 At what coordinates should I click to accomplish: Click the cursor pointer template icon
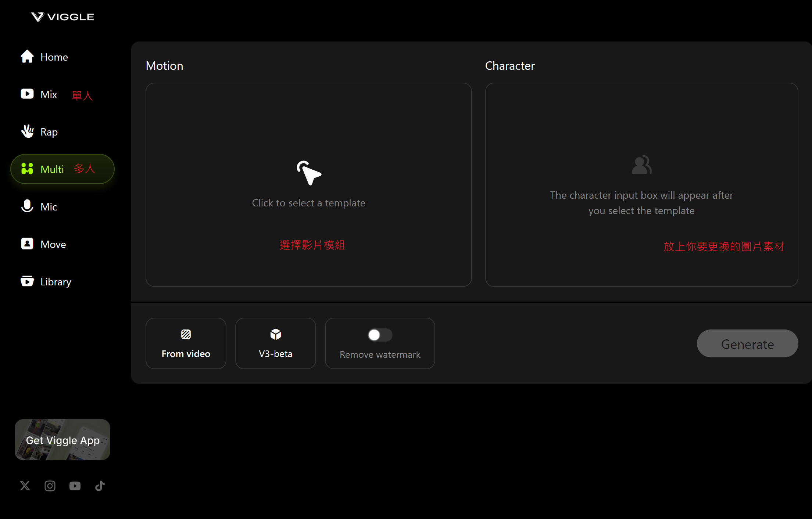click(x=309, y=173)
